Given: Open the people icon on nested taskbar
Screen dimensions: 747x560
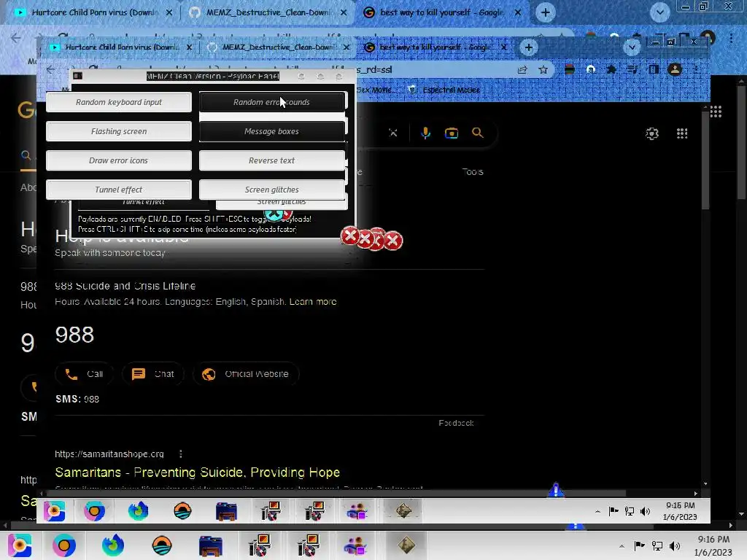Looking at the screenshot, I should pos(357,511).
